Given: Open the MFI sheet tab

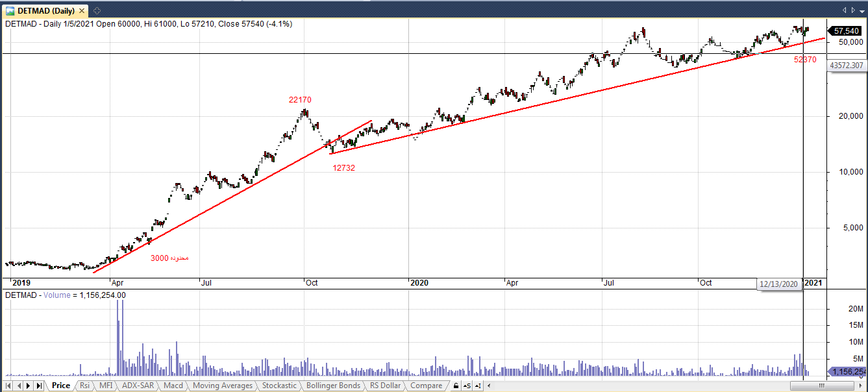Looking at the screenshot, I should 105,386.
